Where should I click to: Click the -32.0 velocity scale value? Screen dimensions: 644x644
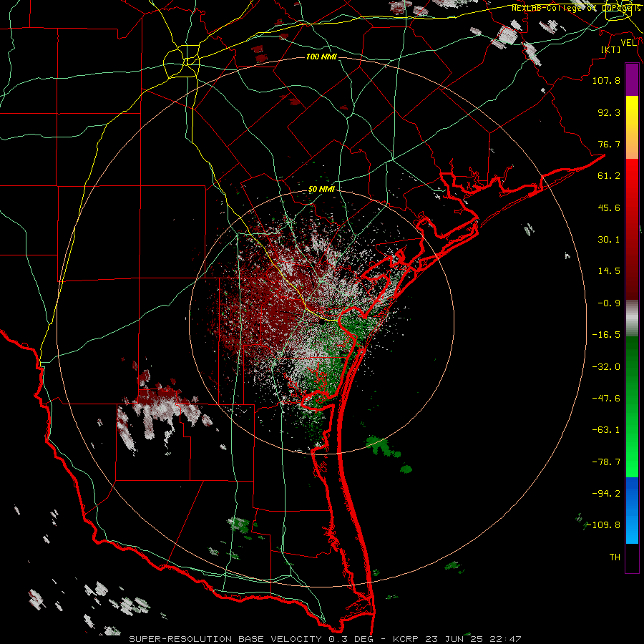point(606,367)
